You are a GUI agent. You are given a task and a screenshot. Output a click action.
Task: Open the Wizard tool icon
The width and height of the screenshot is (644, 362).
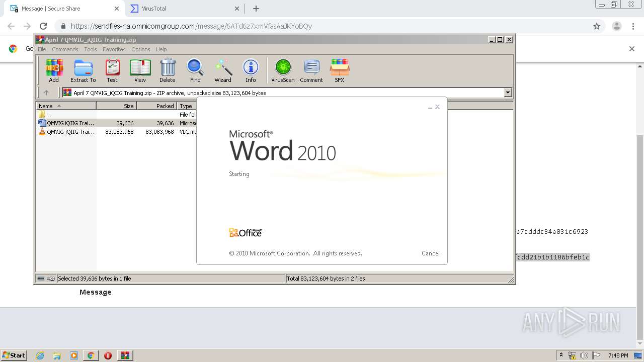(223, 70)
